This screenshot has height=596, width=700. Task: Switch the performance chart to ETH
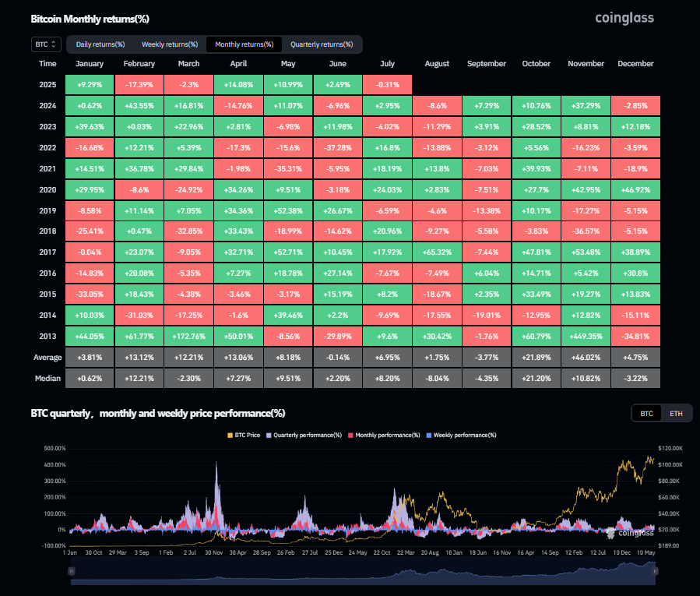coord(676,414)
